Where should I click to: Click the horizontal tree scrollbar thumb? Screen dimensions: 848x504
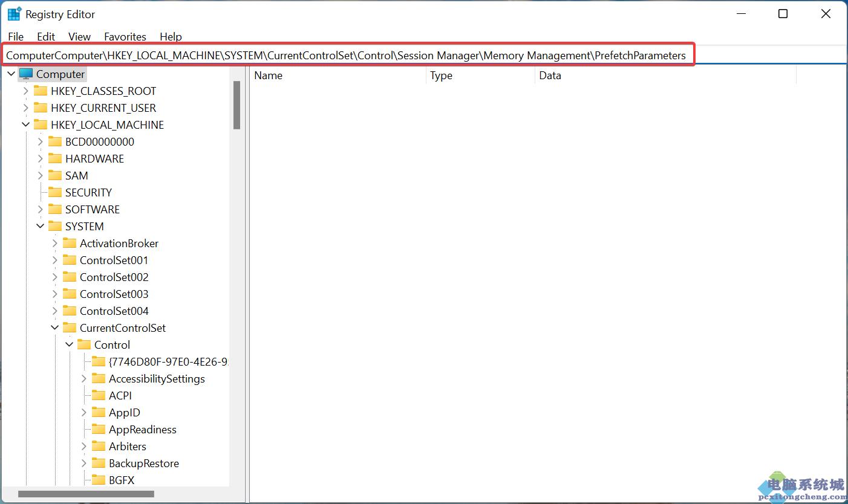click(86, 494)
